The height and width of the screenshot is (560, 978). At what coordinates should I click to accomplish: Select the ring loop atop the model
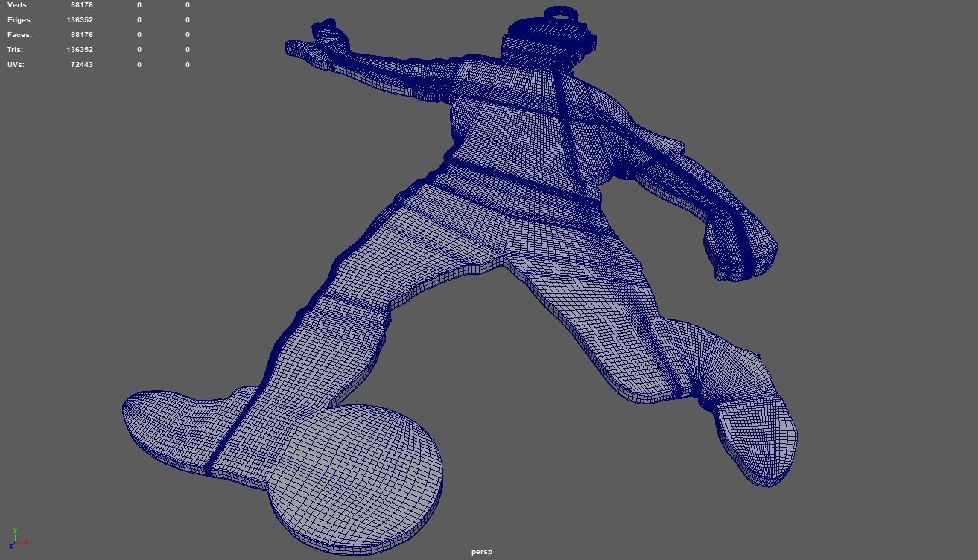tap(561, 14)
